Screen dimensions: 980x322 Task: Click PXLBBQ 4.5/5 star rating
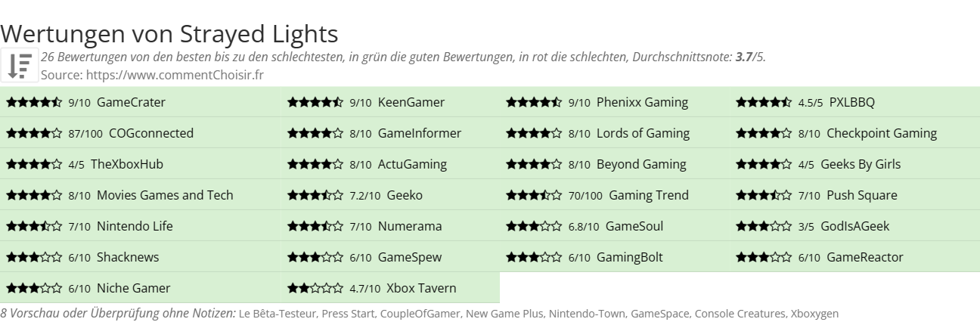764,102
